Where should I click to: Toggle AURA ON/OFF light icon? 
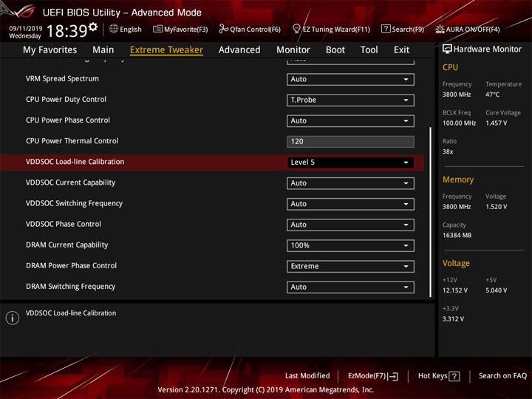point(440,29)
